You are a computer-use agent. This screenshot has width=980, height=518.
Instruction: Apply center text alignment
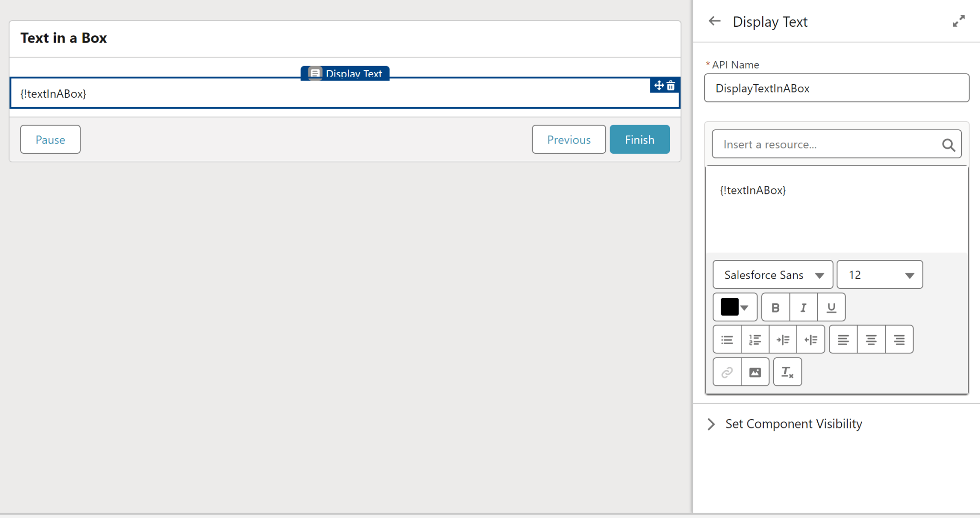click(871, 339)
